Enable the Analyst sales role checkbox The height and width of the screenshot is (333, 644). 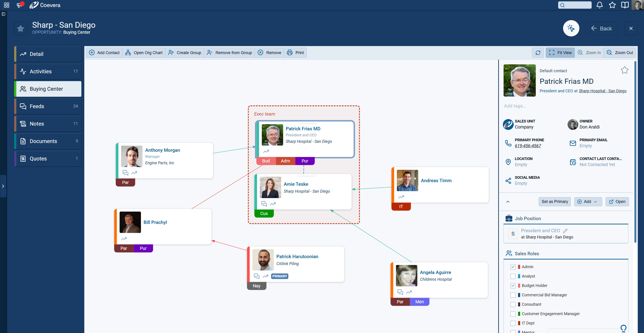tap(513, 276)
